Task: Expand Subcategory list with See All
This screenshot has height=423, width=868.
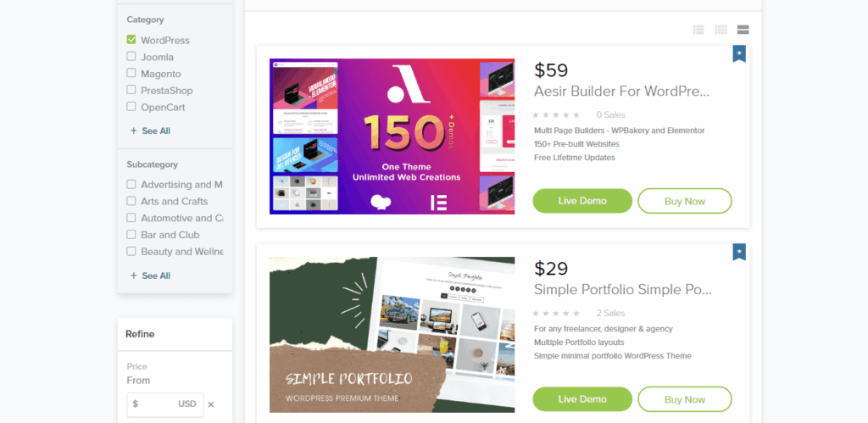Action: (x=150, y=276)
